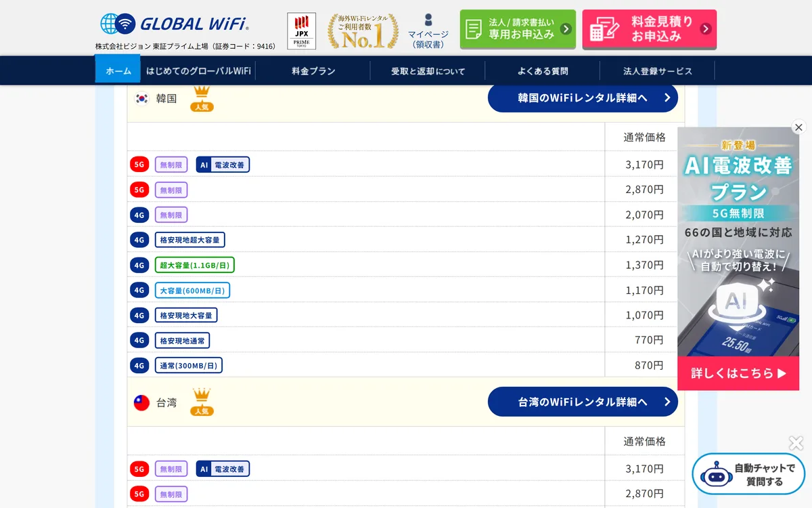Click the 超大容量(1.1GB/日) plan tag
812x508 pixels.
(x=194, y=265)
